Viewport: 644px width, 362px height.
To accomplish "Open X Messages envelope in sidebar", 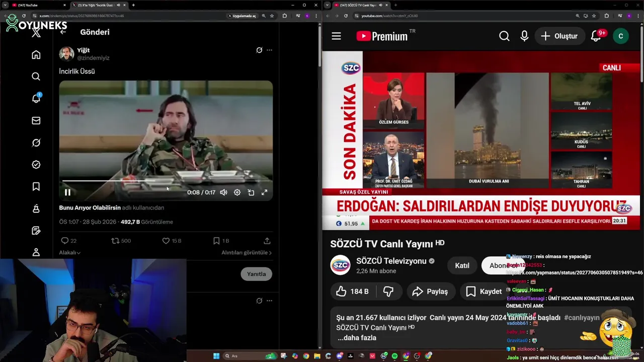I will pyautogui.click(x=36, y=121).
